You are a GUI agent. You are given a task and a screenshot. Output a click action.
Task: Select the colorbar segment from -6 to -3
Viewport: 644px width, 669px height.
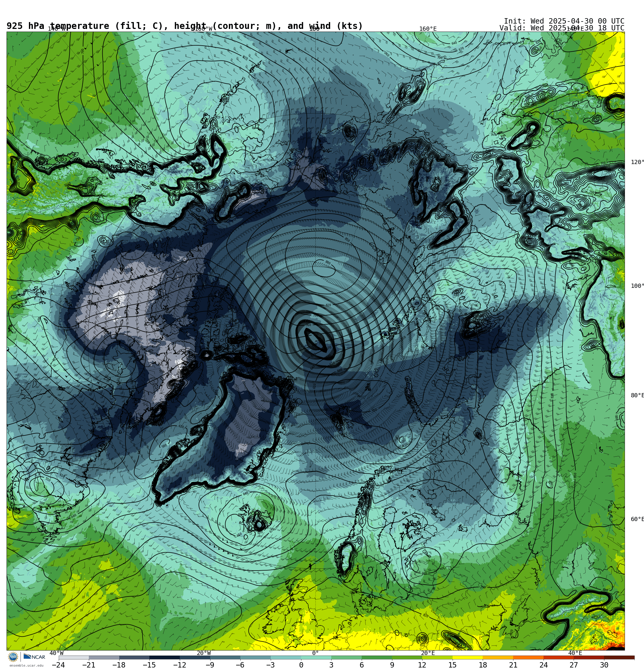pos(255,657)
